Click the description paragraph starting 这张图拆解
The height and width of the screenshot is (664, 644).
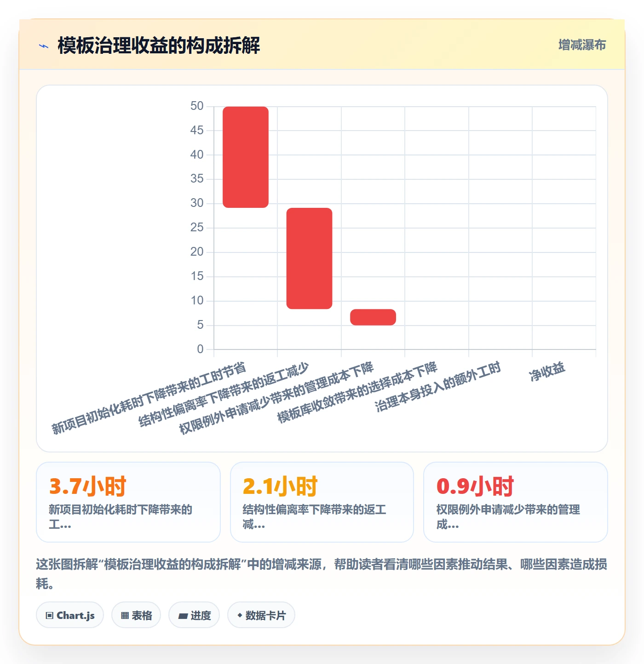(322, 574)
